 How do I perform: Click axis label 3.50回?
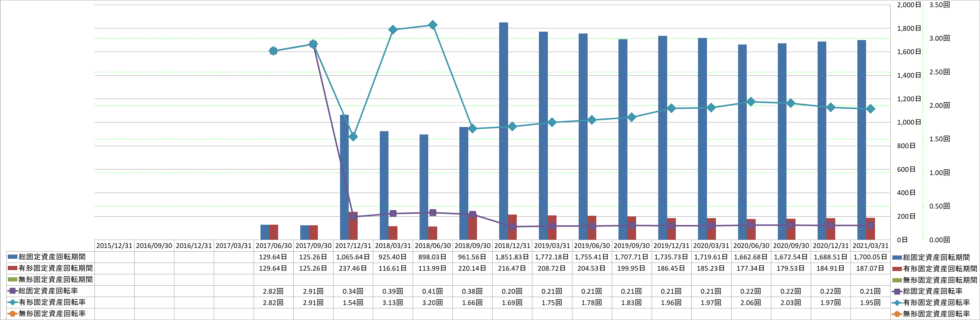click(940, 5)
